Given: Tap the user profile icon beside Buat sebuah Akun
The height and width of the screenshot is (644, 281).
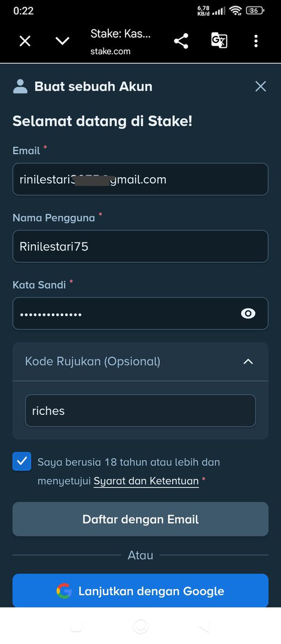Looking at the screenshot, I should [x=20, y=86].
